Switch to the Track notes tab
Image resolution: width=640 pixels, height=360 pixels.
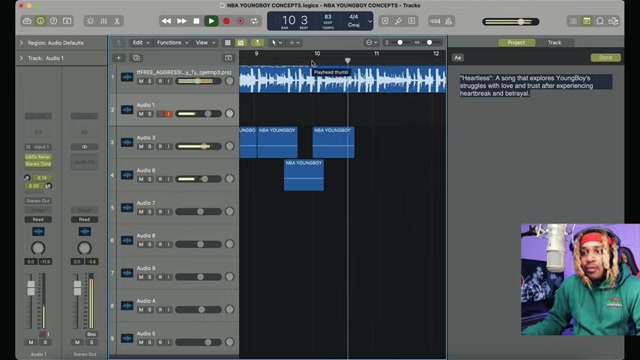[x=554, y=42]
